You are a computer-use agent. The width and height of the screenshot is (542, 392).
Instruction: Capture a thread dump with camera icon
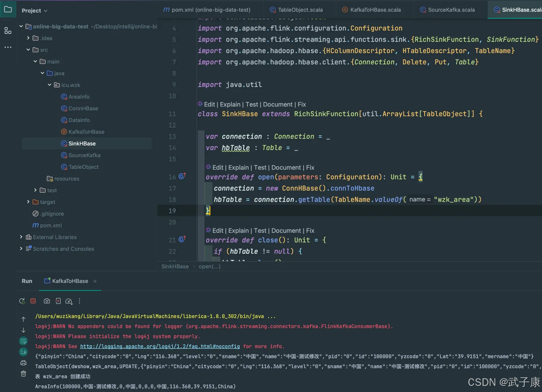coord(47,301)
